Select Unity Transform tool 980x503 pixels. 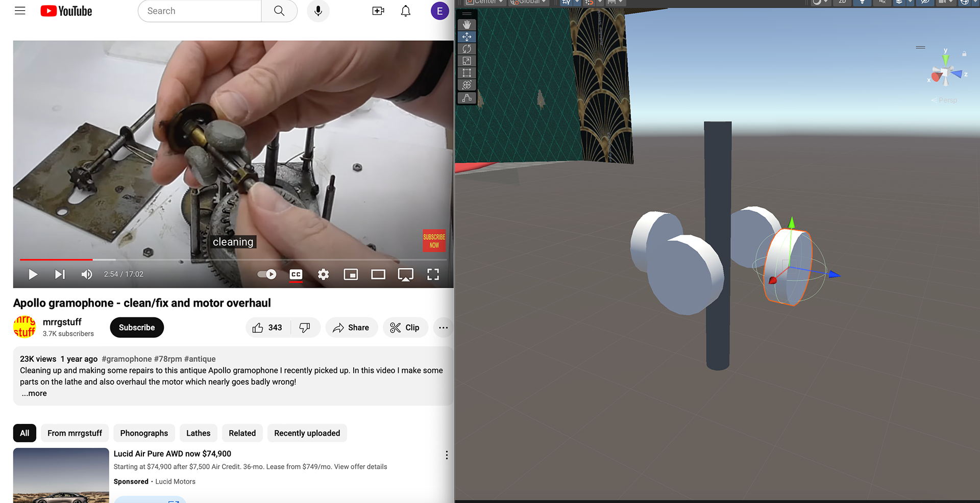pos(467,85)
